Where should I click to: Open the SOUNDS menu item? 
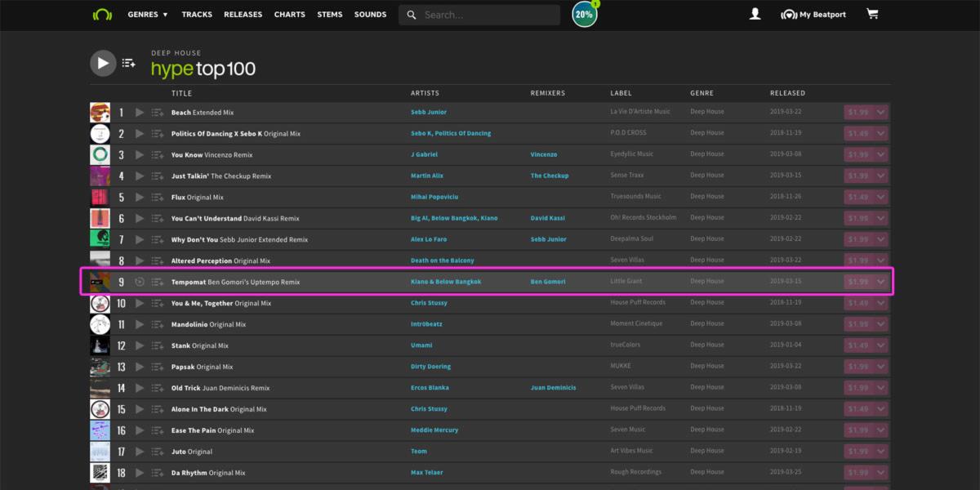click(370, 14)
